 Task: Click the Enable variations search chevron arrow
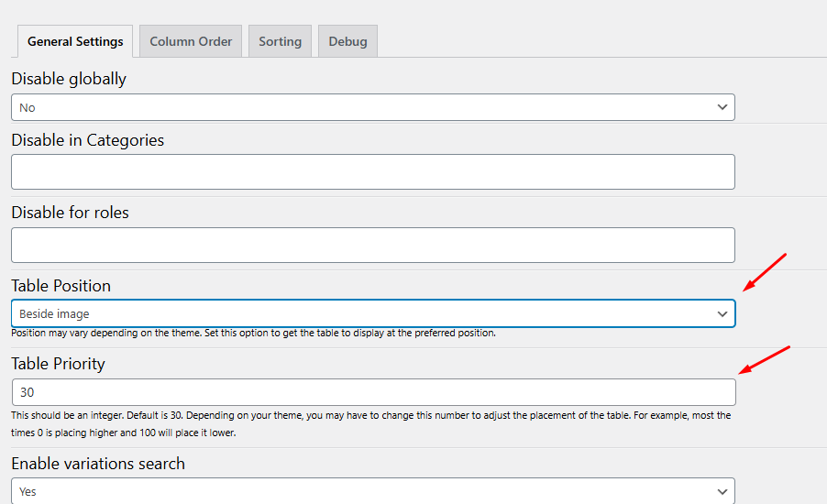722,491
